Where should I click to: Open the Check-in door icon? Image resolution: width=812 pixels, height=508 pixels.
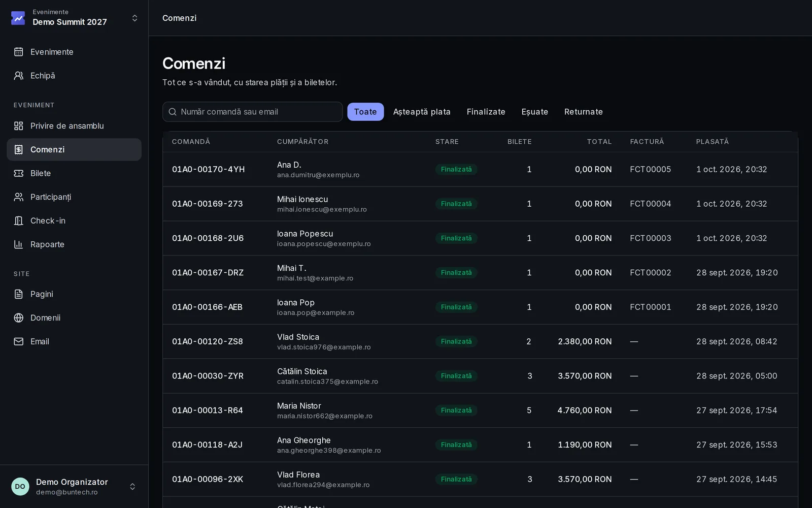click(19, 220)
